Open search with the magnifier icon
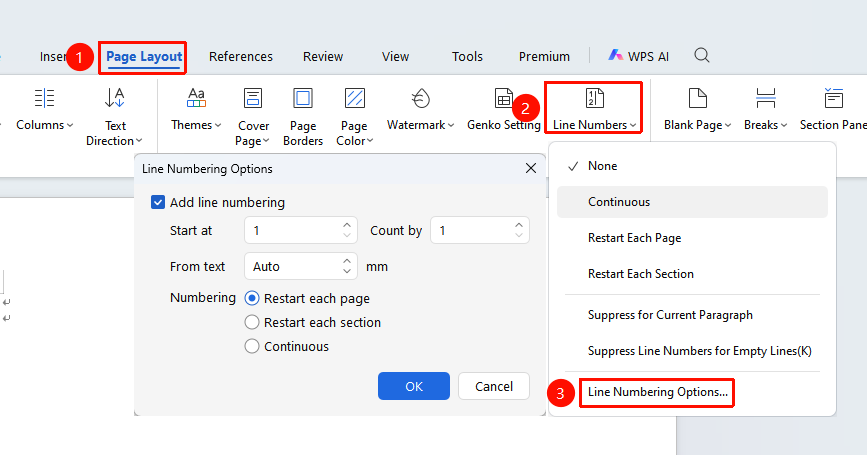Image resolution: width=867 pixels, height=455 pixels. click(x=702, y=55)
